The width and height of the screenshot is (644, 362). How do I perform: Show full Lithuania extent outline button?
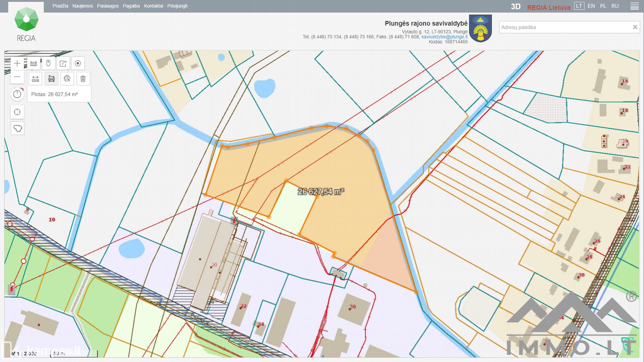click(x=17, y=128)
